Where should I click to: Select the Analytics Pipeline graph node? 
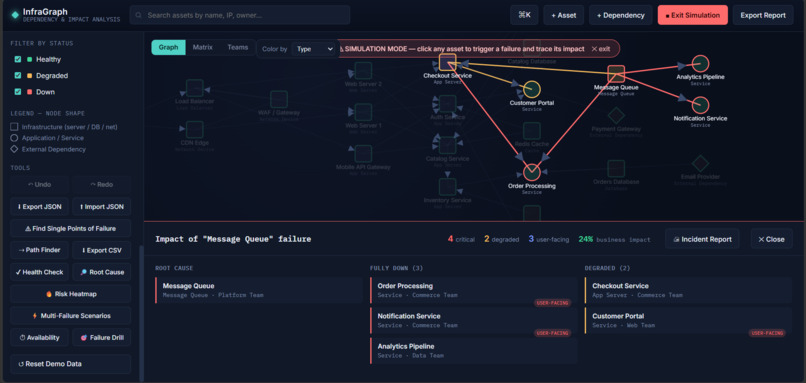click(700, 64)
